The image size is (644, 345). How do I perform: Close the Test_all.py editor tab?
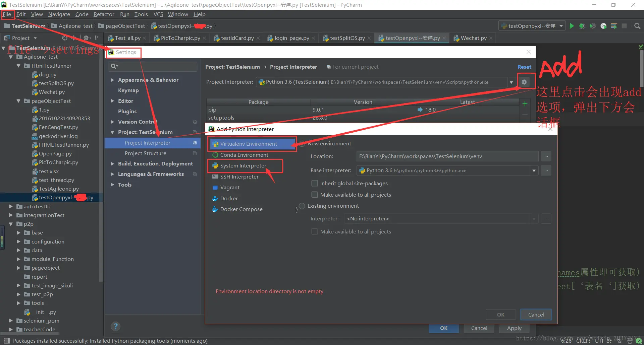[145, 38]
